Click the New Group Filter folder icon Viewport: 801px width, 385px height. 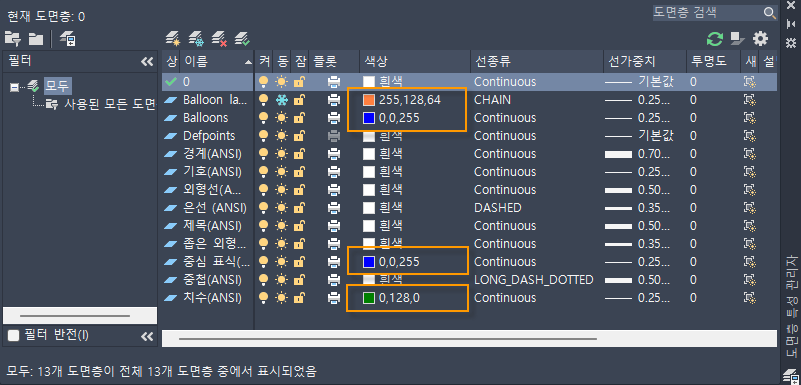point(35,38)
